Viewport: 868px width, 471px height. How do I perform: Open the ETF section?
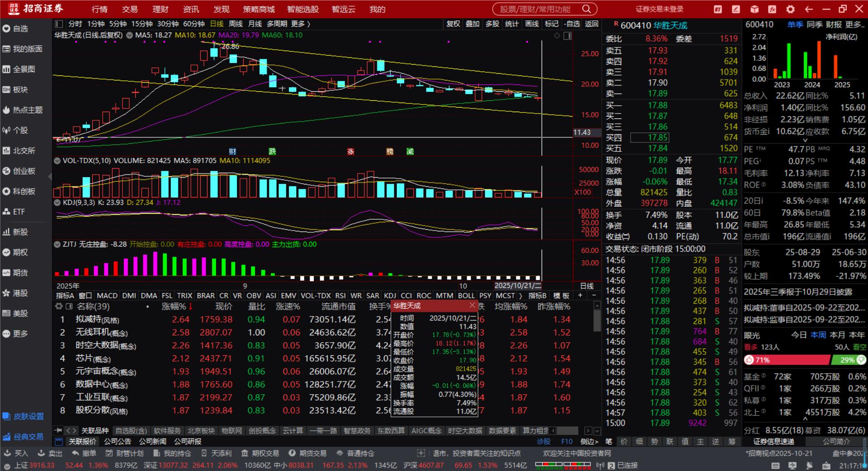click(14, 212)
